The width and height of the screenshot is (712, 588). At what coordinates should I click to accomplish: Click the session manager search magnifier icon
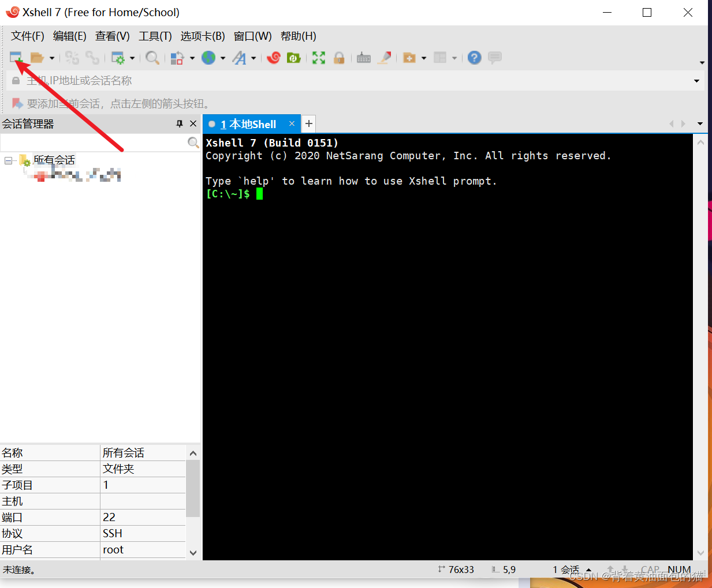[x=193, y=143]
